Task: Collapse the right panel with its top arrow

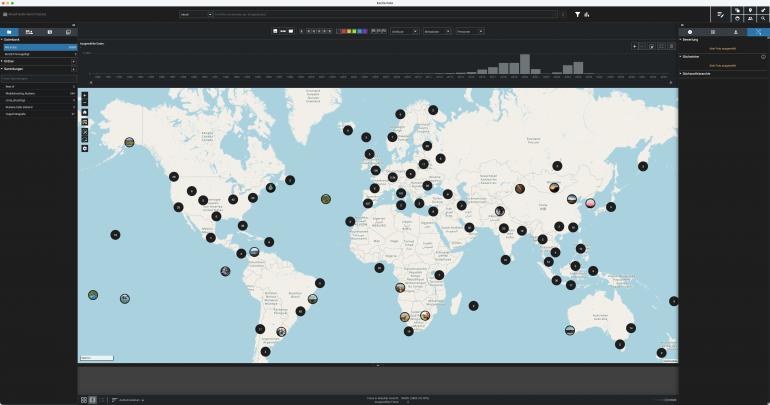Action: 682,25
